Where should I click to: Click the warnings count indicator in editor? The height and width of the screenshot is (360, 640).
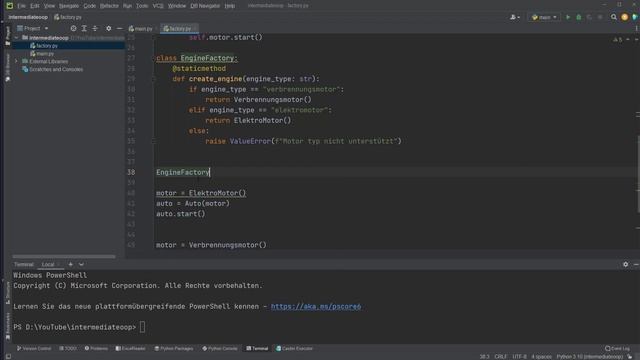pyautogui.click(x=617, y=40)
